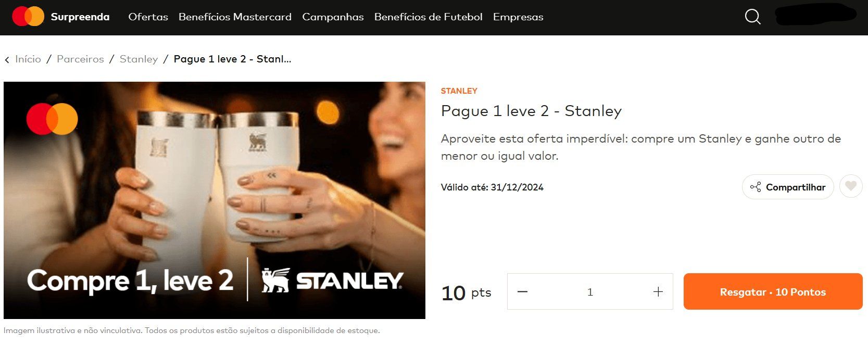Navigate to Início breadcrumb link

tap(28, 59)
